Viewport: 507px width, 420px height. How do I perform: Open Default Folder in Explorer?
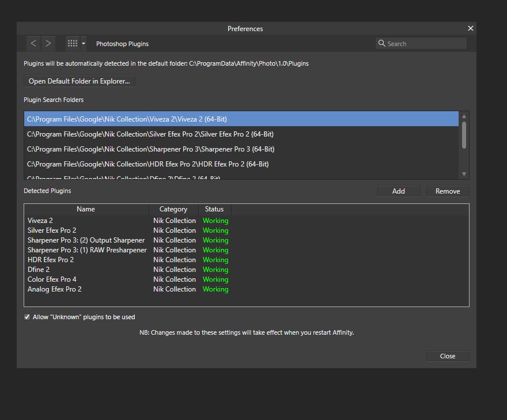tap(80, 81)
